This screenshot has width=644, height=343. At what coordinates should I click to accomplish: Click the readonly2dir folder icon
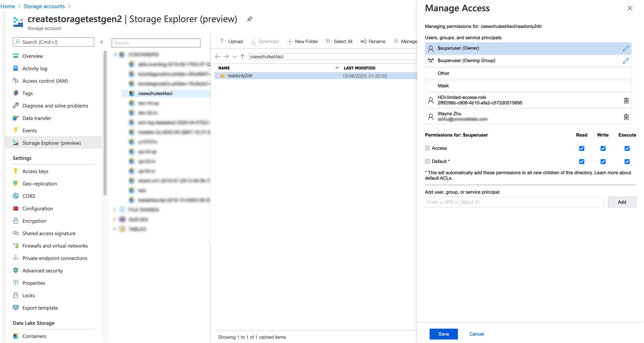[x=222, y=76]
